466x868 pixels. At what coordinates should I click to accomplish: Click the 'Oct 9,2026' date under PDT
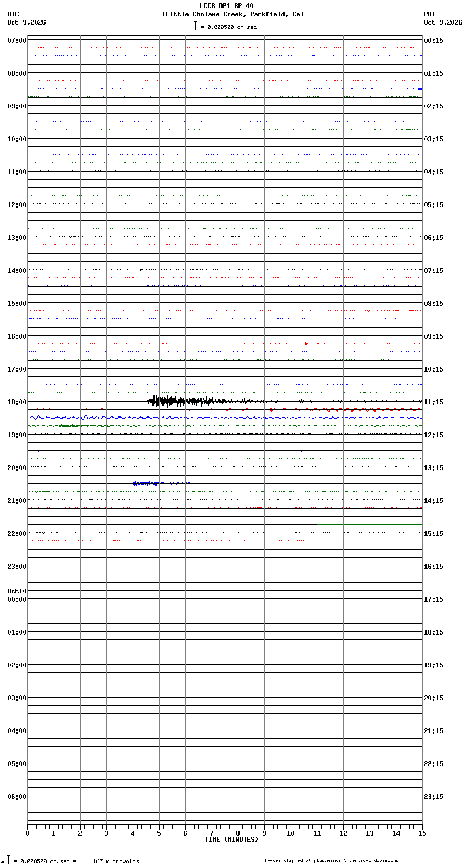[x=443, y=22]
